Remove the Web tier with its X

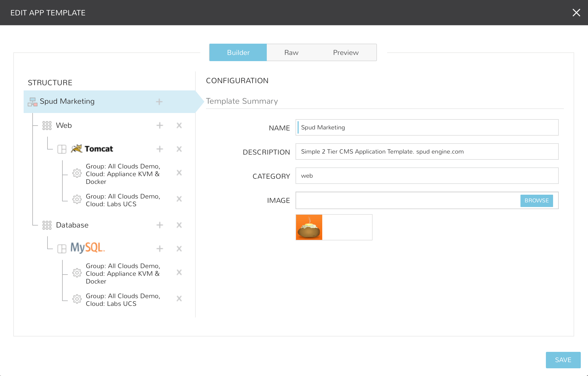click(x=179, y=125)
